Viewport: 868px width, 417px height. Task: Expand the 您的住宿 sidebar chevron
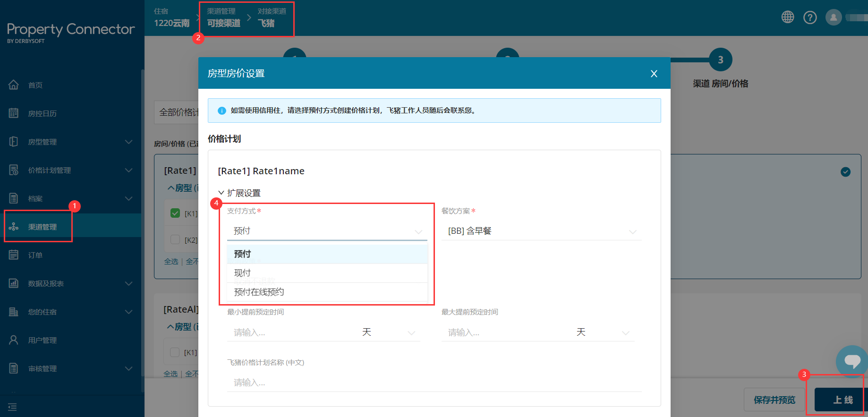pyautogui.click(x=128, y=312)
